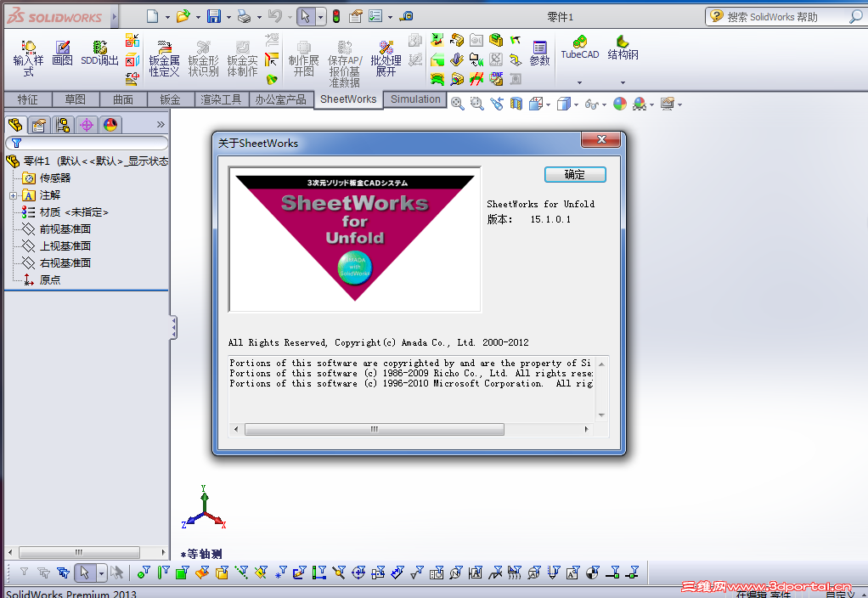The width and height of the screenshot is (868, 598).
Task: Expand the TubeCAD dropdown arrow
Action: (x=579, y=82)
